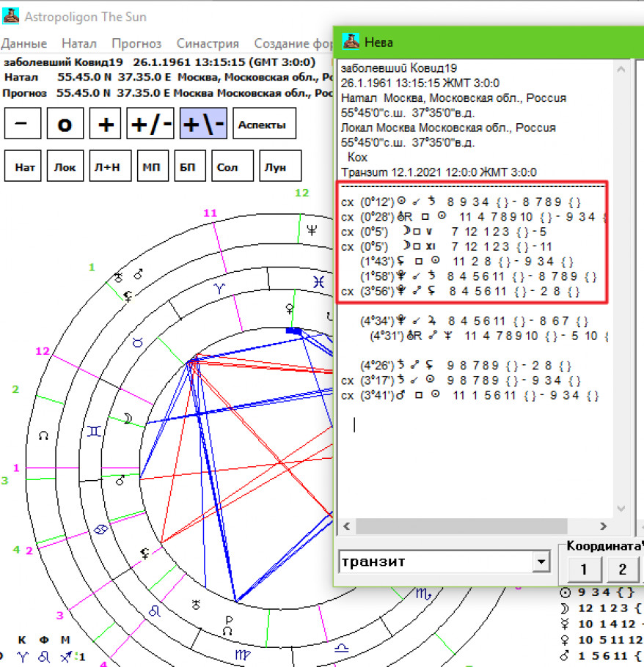
Task: Toggle the highlighted +\- button
Action: point(203,123)
